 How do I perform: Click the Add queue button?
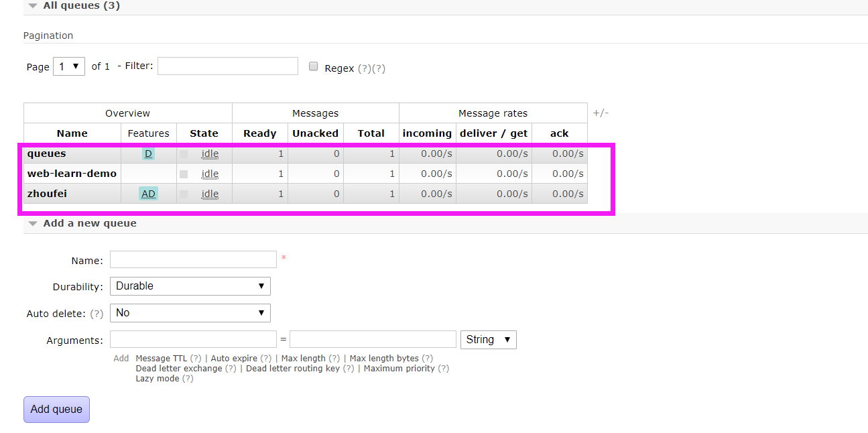click(56, 410)
